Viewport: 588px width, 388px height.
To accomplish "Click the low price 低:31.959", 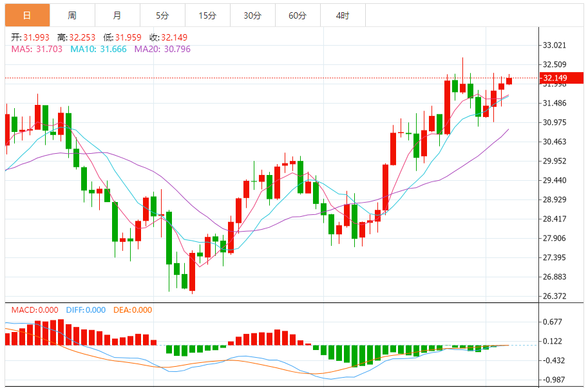I will pos(122,37).
